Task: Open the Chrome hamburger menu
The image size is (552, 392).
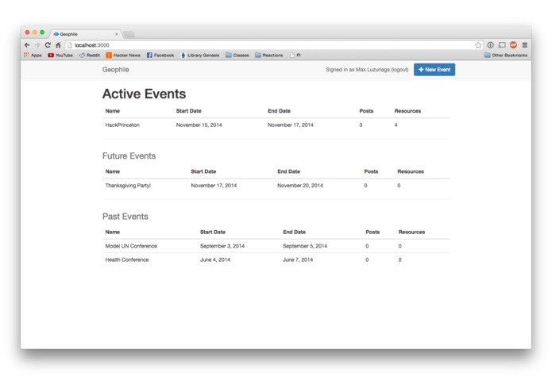Action: (x=524, y=45)
